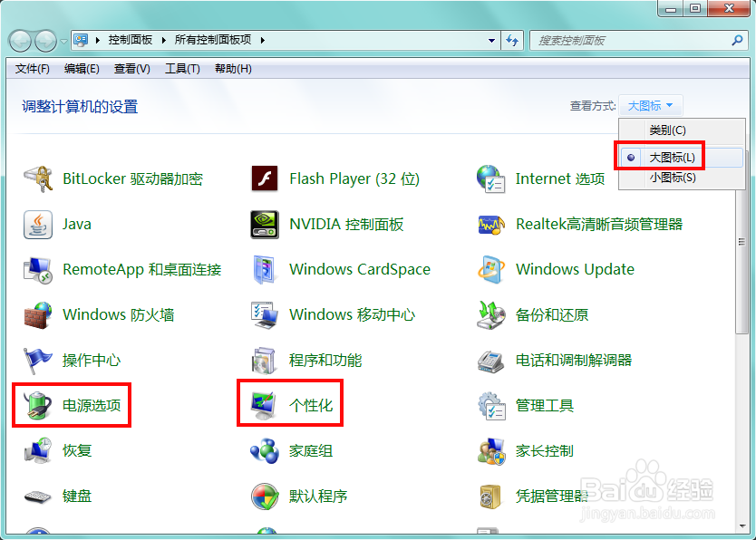Open NVIDIA 控制面板 icon
Image resolution: width=756 pixels, height=540 pixels.
coord(264,225)
